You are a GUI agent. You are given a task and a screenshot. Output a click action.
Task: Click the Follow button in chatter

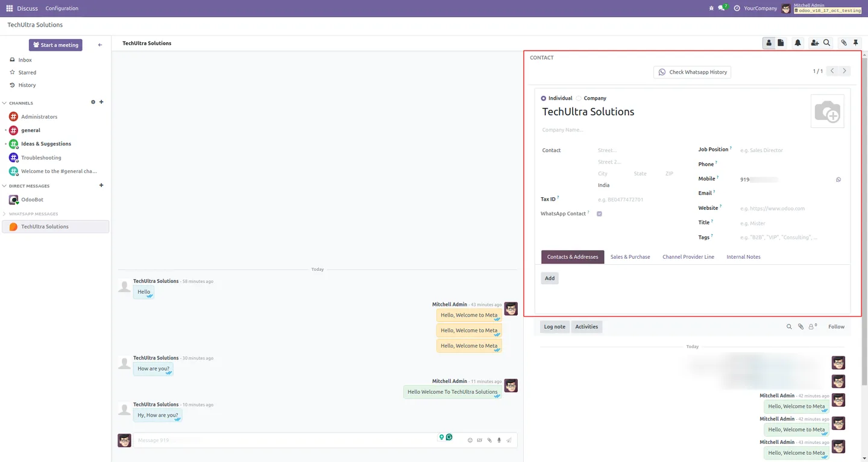[x=836, y=327]
